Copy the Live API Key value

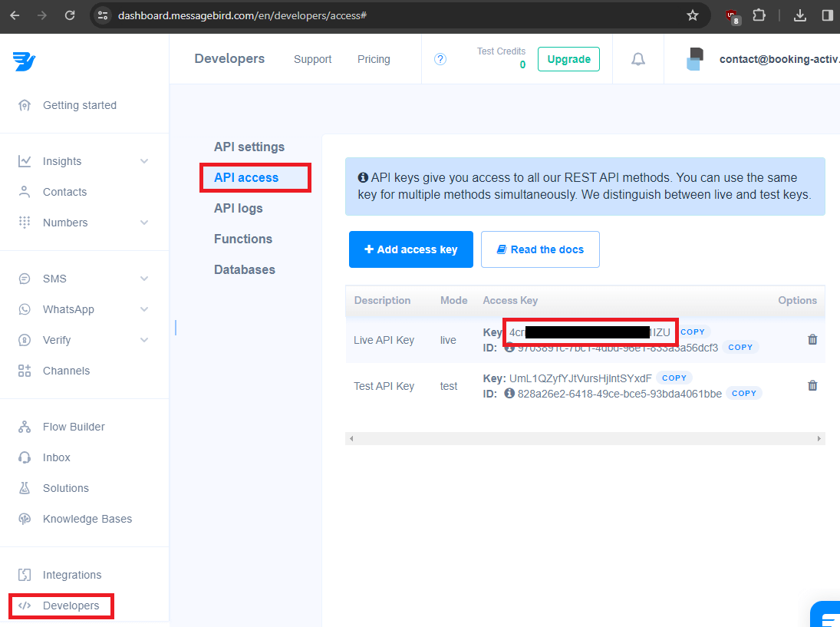click(693, 332)
